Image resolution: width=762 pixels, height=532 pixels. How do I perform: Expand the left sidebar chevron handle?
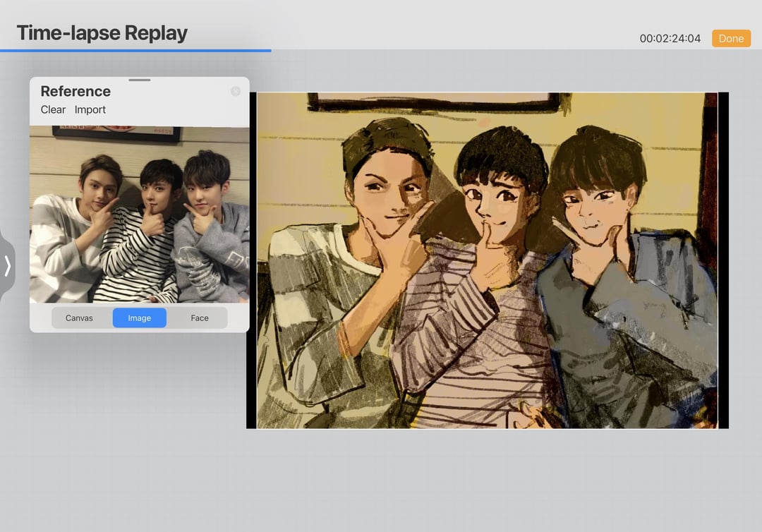7,266
